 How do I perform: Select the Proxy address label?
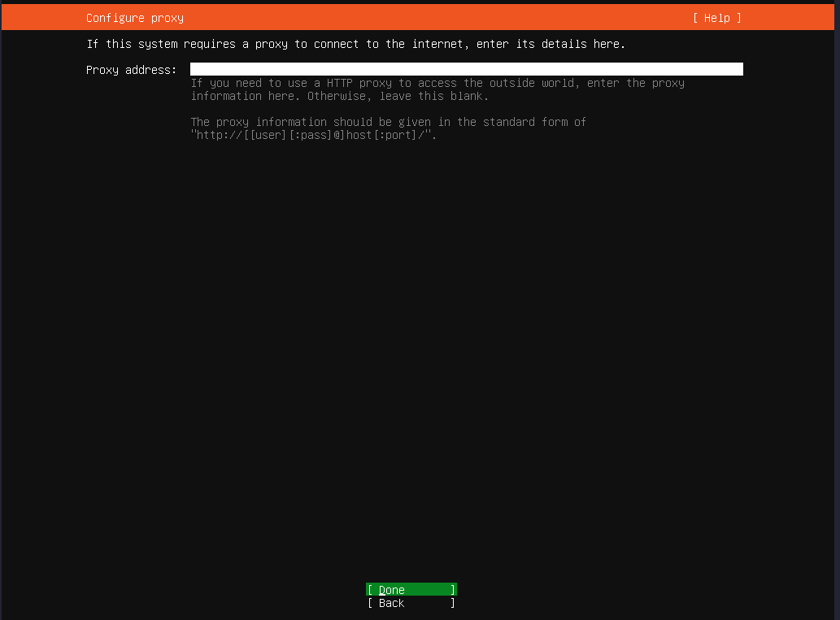pyautogui.click(x=131, y=70)
